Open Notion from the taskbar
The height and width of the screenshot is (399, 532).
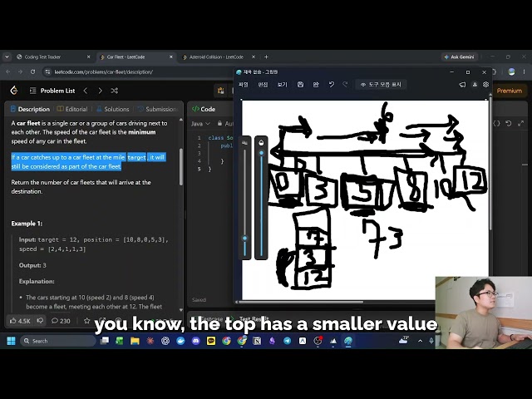coord(257,341)
